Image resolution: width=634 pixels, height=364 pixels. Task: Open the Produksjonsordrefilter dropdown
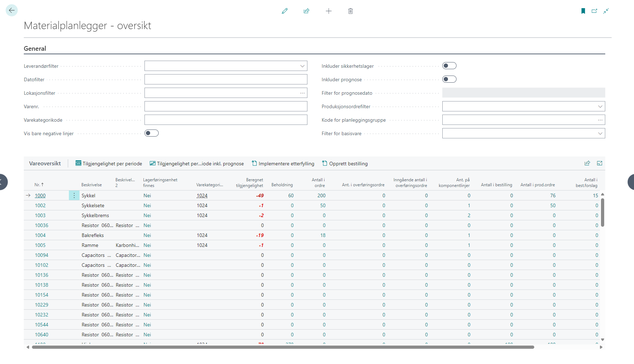pyautogui.click(x=600, y=106)
